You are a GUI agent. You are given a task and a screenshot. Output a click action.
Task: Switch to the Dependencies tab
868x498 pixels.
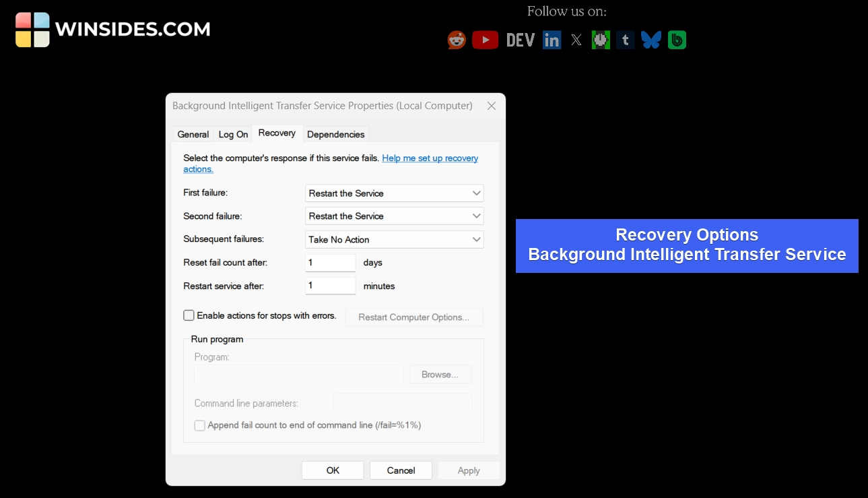tap(335, 134)
